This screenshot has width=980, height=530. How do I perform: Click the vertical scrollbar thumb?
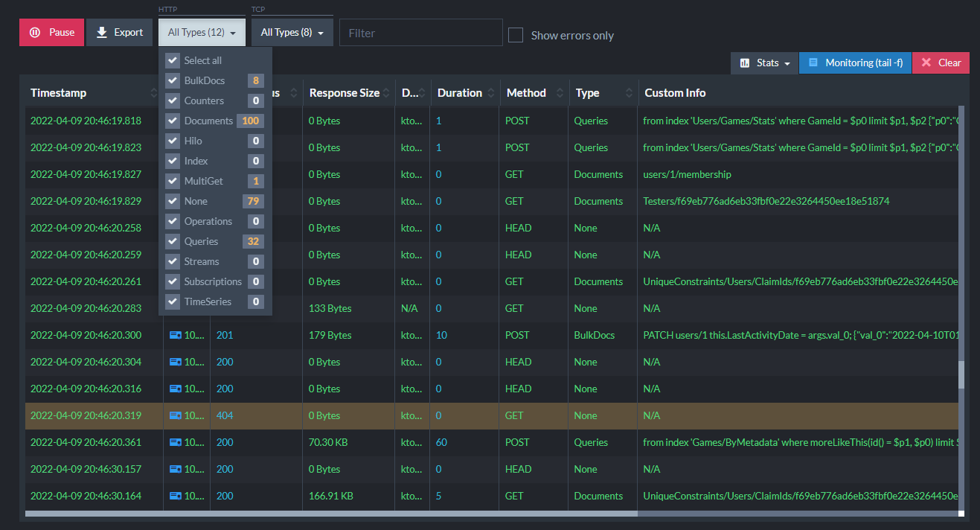(x=961, y=374)
